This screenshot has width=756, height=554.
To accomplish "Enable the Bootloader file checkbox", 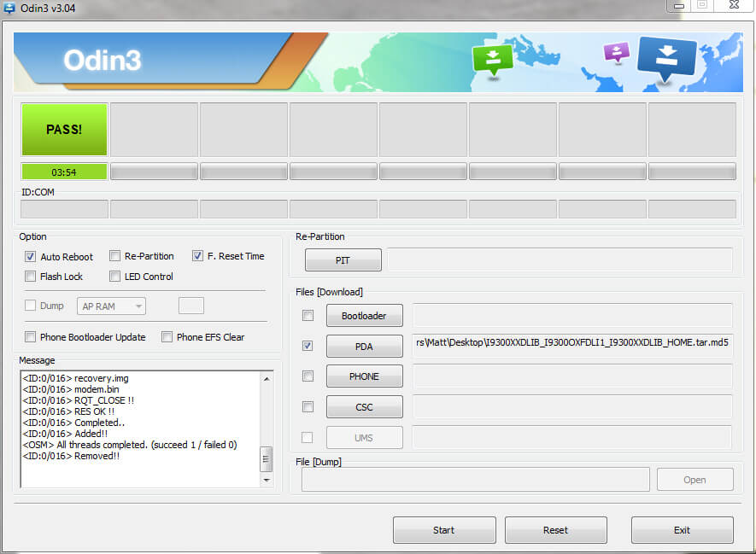I will tap(308, 316).
